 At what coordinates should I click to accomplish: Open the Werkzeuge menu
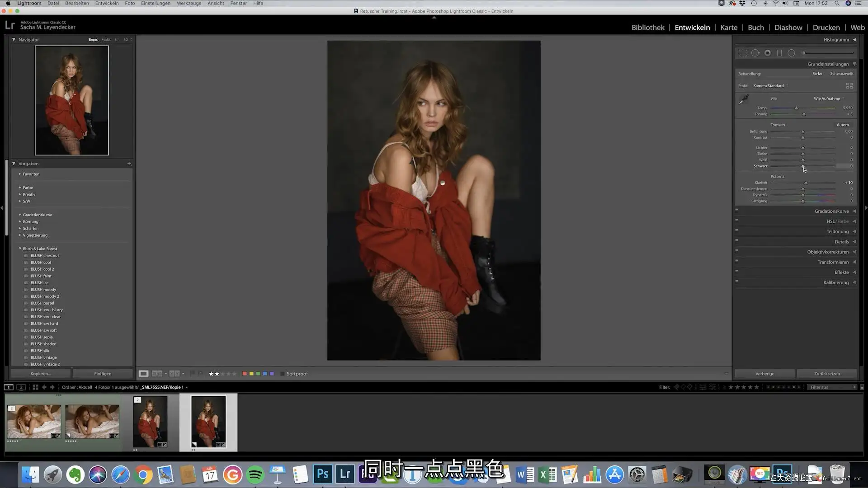(189, 3)
